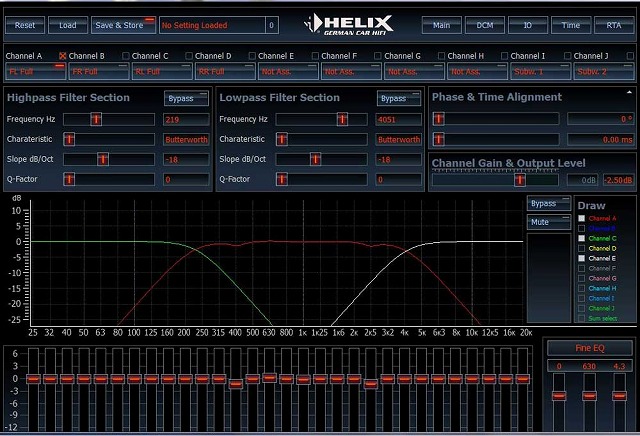Uncheck Channel C in Draw list
The width and height of the screenshot is (640, 436).
pyautogui.click(x=582, y=238)
